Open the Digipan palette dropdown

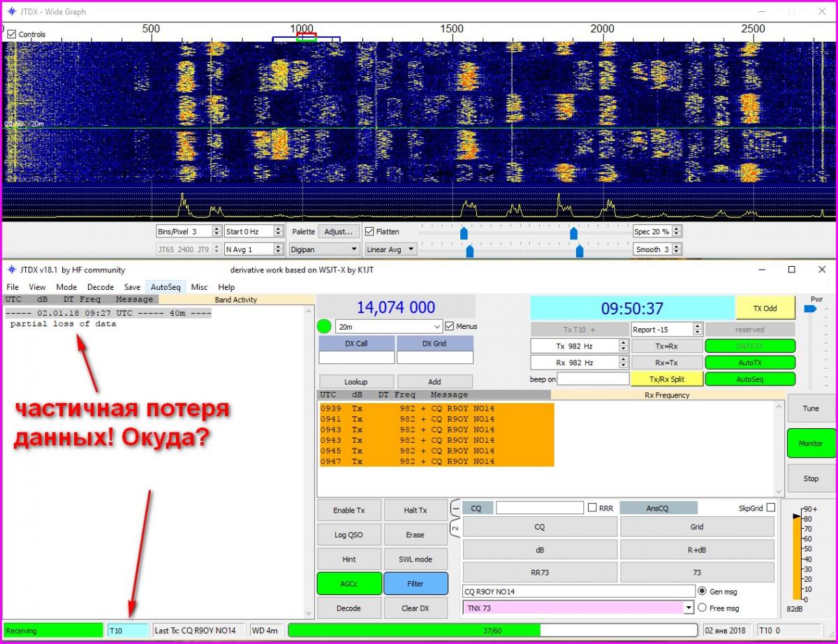(325, 249)
